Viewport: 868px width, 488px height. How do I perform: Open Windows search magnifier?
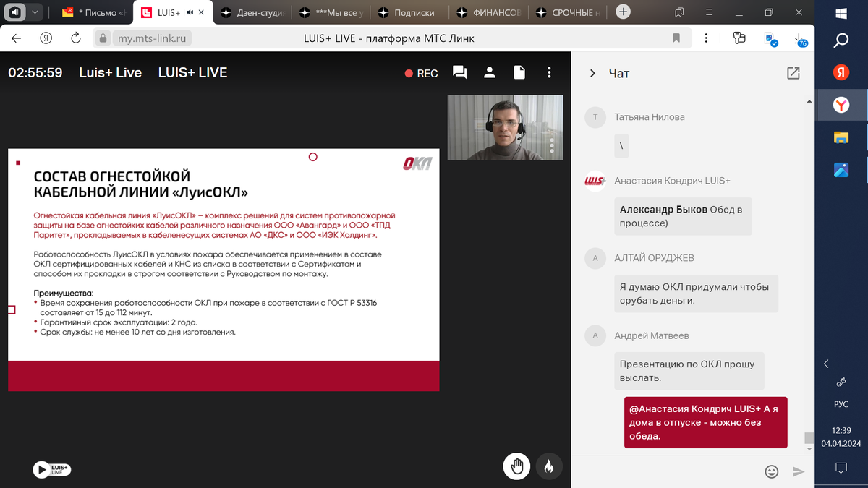click(x=841, y=41)
